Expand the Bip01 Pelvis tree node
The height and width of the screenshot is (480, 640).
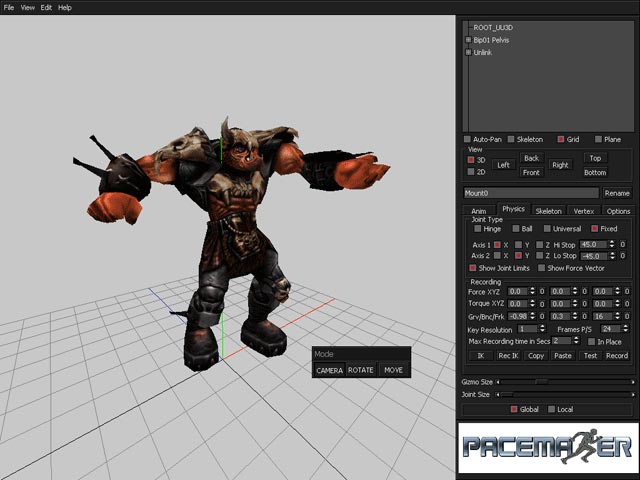click(468, 40)
